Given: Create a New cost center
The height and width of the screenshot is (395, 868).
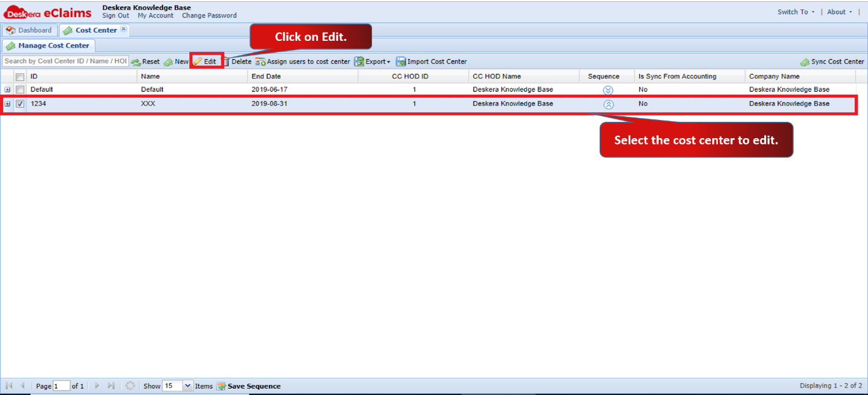Looking at the screenshot, I should point(176,62).
